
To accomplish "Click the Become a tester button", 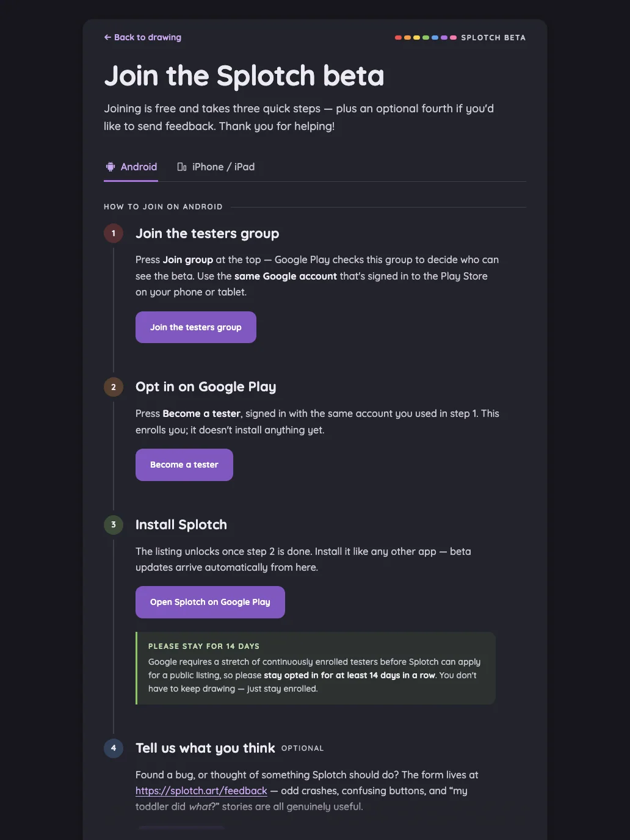I will (184, 465).
